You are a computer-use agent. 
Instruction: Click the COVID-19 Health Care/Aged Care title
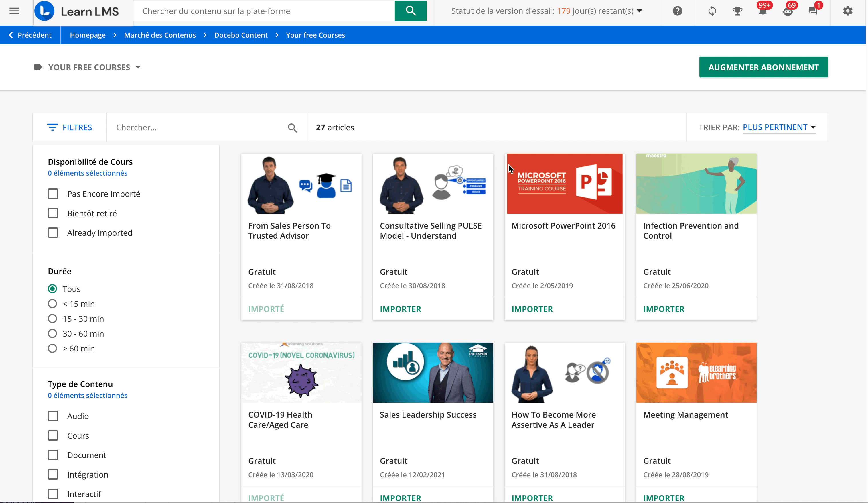tap(280, 420)
